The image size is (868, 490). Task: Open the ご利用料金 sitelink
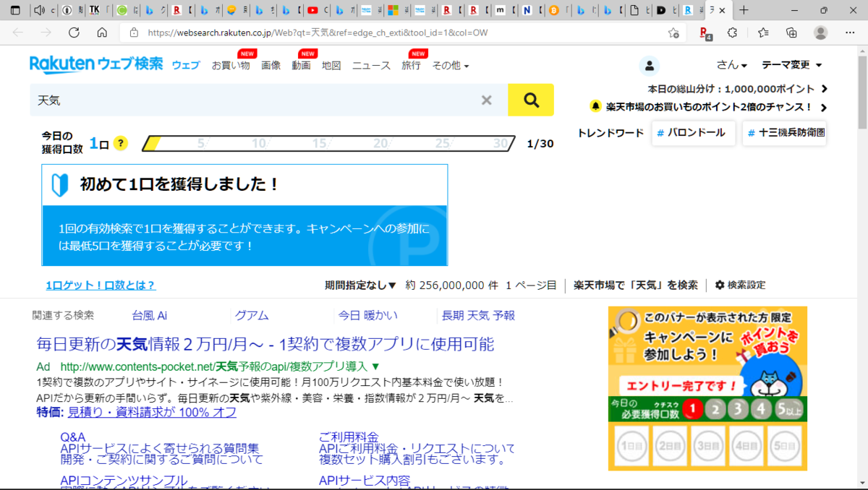(349, 437)
